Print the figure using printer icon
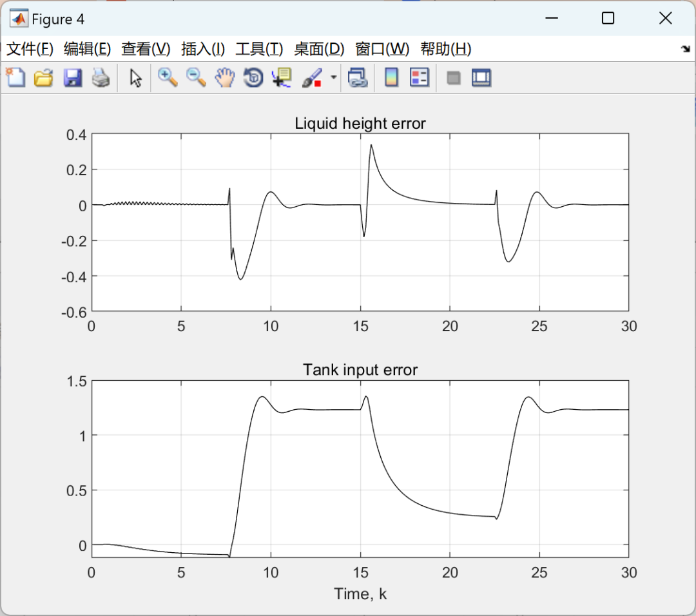Screen dimensions: 696x616 point(101,78)
